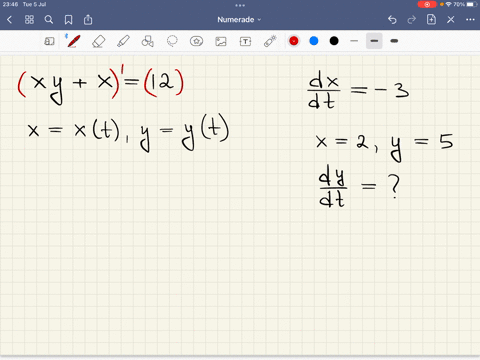Select the Shapes tool
This screenshot has height=360, width=480.
[x=147, y=41]
